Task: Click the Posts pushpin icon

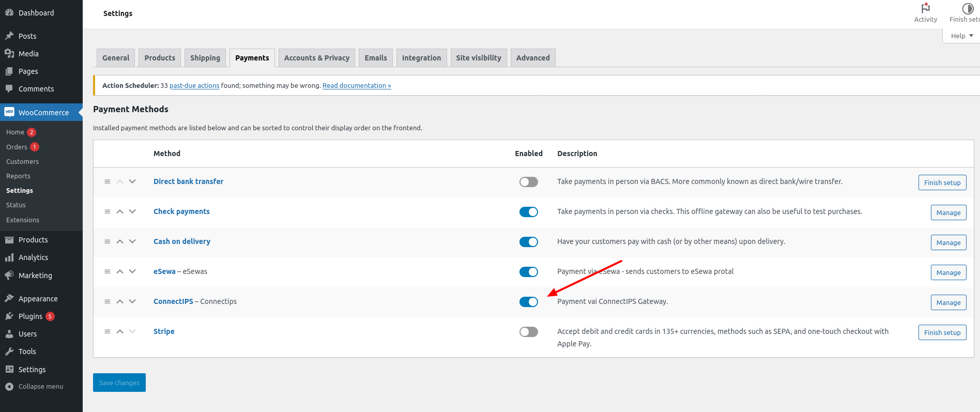Action: (x=9, y=36)
